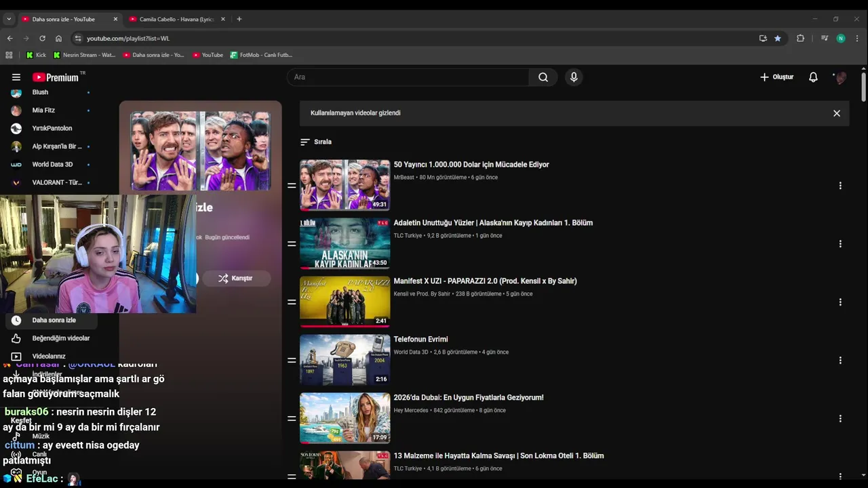This screenshot has width=868, height=488.
Task: Open the account avatar menu
Action: click(841, 77)
